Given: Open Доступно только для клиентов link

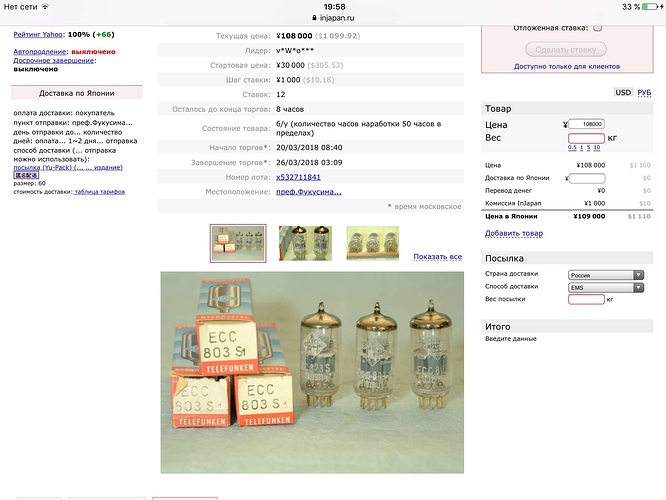Looking at the screenshot, I should [x=567, y=66].
